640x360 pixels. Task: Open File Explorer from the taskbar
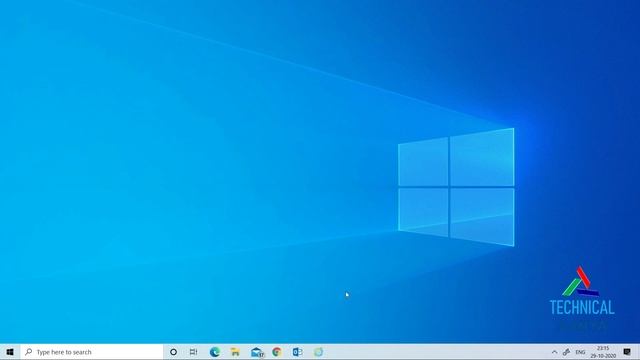tap(235, 352)
